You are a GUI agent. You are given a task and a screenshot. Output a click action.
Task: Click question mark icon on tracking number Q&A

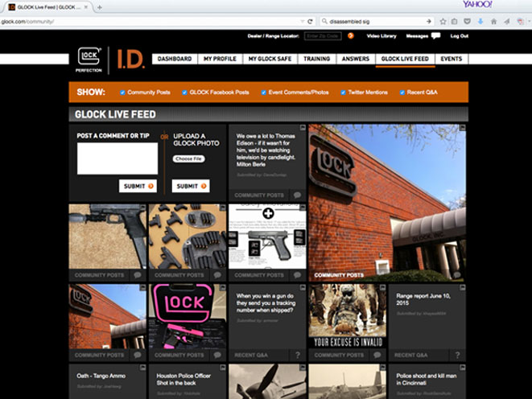(298, 355)
